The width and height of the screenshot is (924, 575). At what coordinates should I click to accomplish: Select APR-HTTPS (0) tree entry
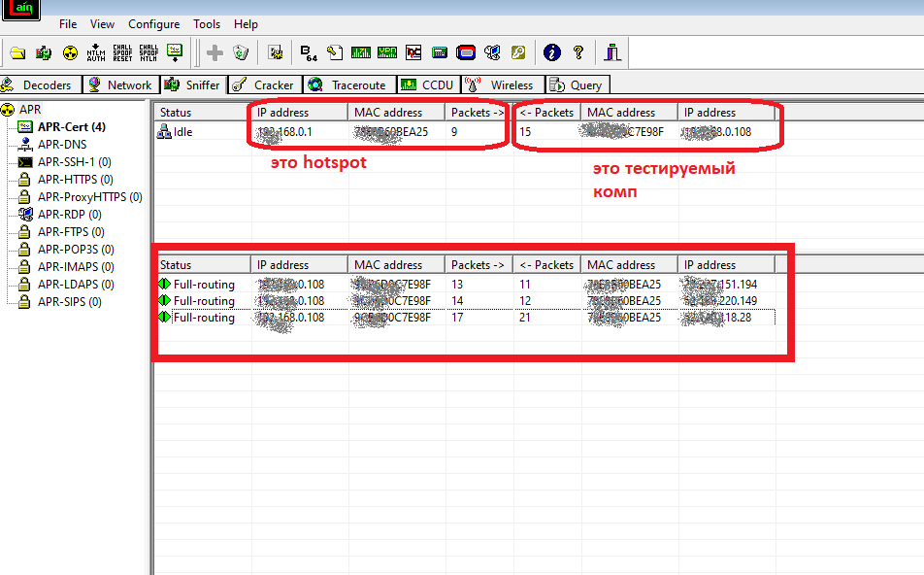(75, 180)
